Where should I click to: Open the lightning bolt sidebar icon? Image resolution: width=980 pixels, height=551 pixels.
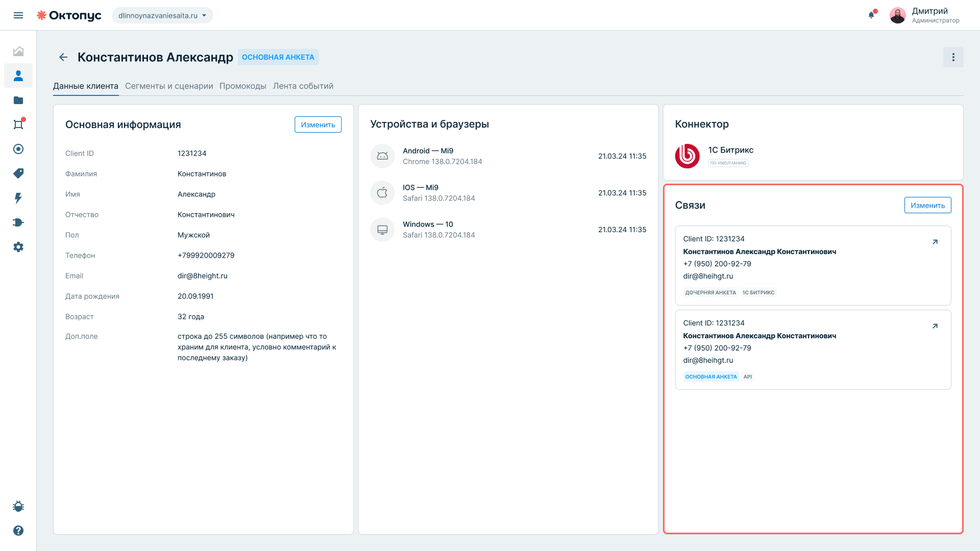(18, 198)
